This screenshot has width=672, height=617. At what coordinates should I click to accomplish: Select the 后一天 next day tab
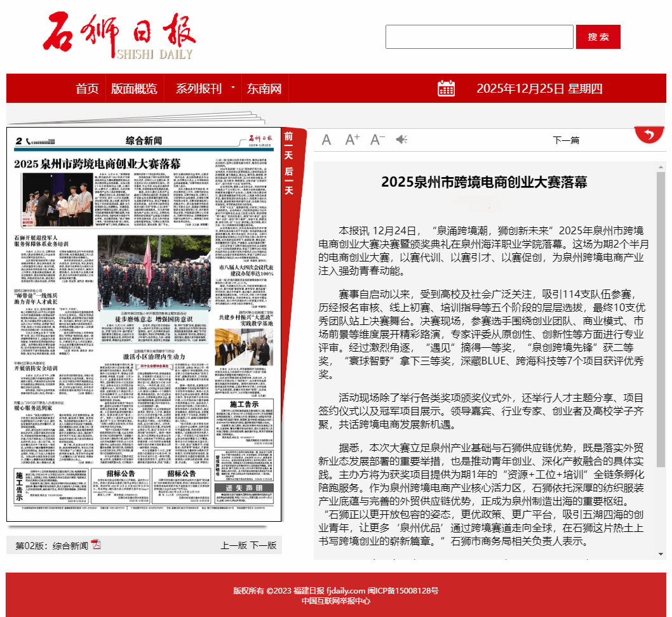[x=288, y=180]
